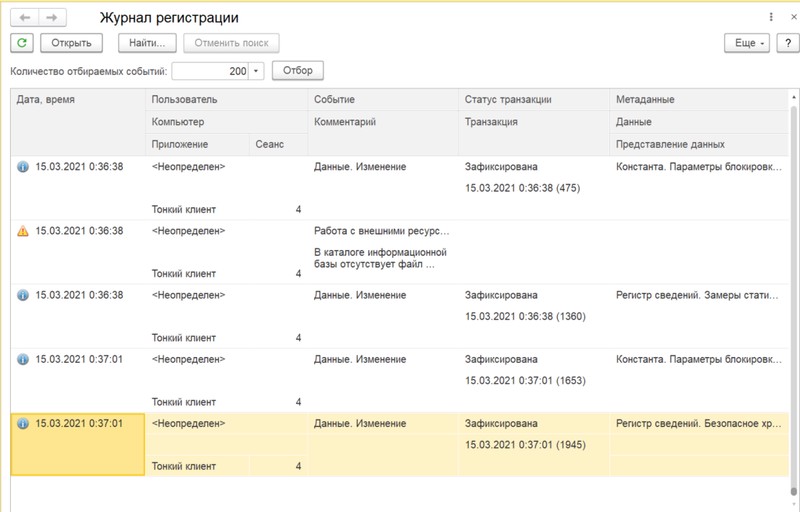
Task: Select 'Регистр сведений. Замеры стати...' metadata cell
Action: pos(697,295)
